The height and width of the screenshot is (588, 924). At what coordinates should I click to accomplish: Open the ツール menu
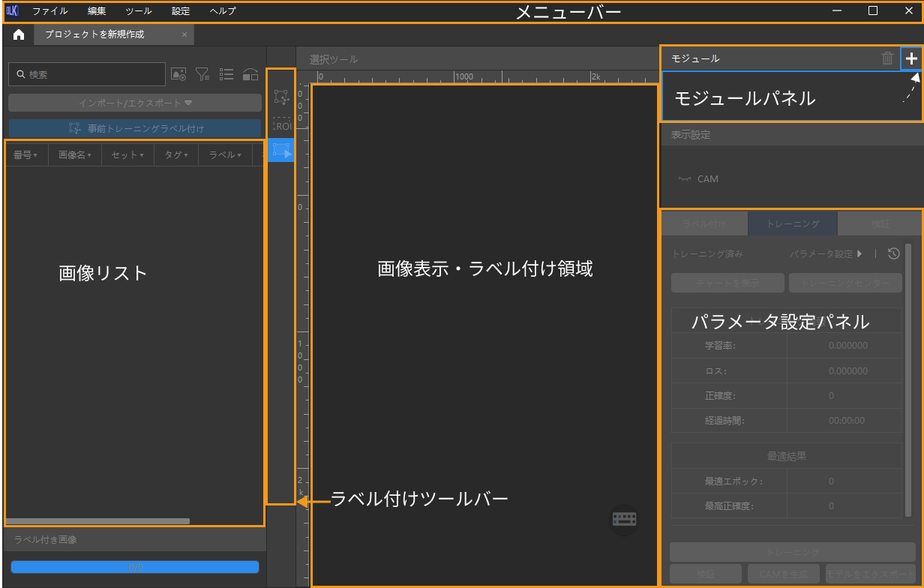point(139,11)
